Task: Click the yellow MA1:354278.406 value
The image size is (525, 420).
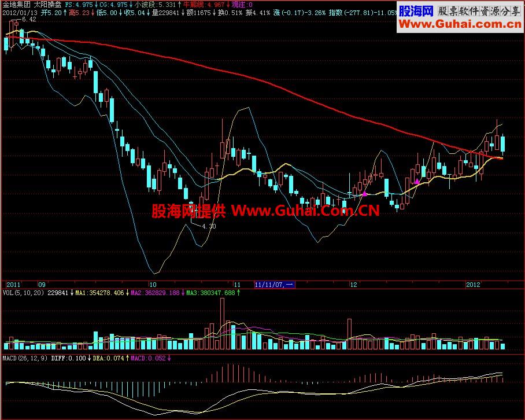Action: 99,293
